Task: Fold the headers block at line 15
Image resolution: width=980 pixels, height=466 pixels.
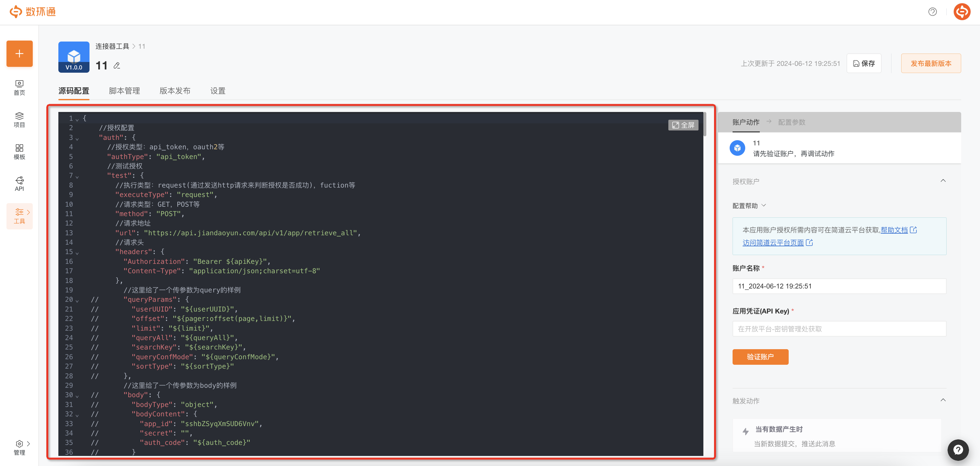Action: tap(77, 253)
